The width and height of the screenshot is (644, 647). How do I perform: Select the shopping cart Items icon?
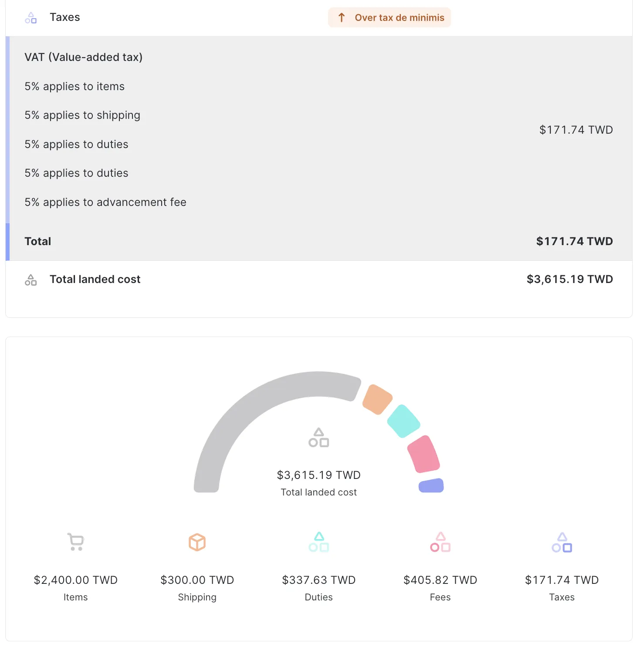(75, 542)
